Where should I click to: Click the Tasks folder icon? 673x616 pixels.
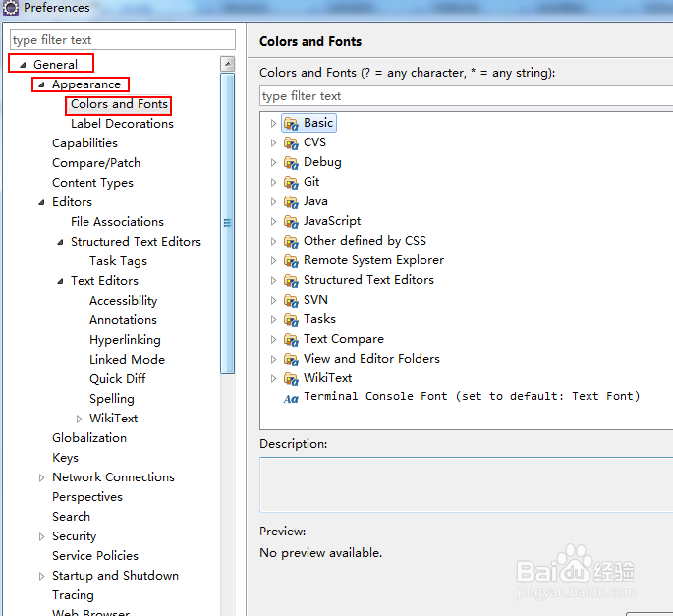tap(291, 320)
